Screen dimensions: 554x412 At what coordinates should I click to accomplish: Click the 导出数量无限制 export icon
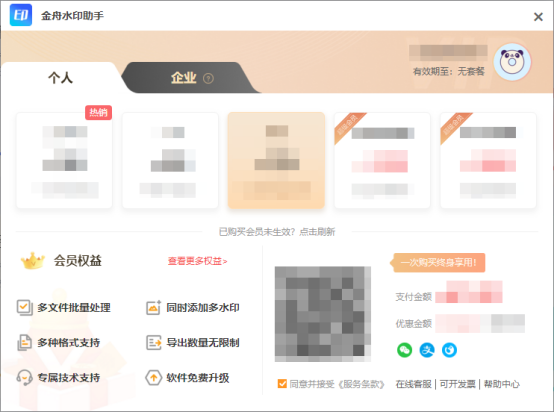pyautogui.click(x=154, y=342)
